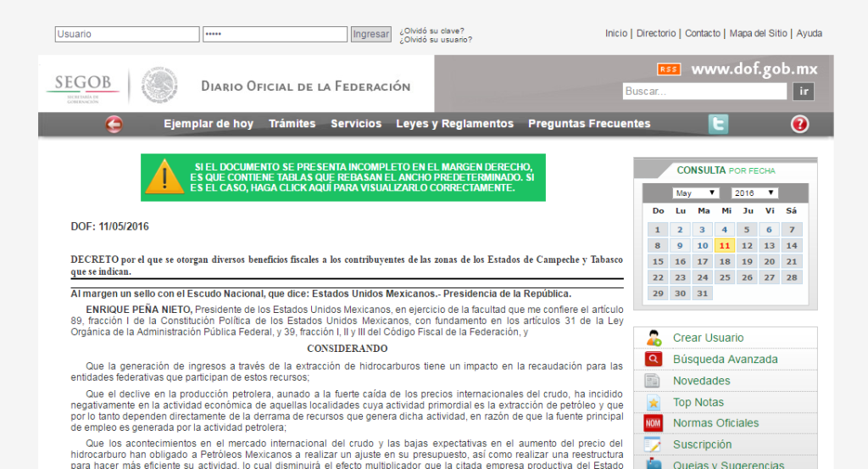Click the Top Notas star icon
This screenshot has height=469, width=868.
[x=654, y=402]
